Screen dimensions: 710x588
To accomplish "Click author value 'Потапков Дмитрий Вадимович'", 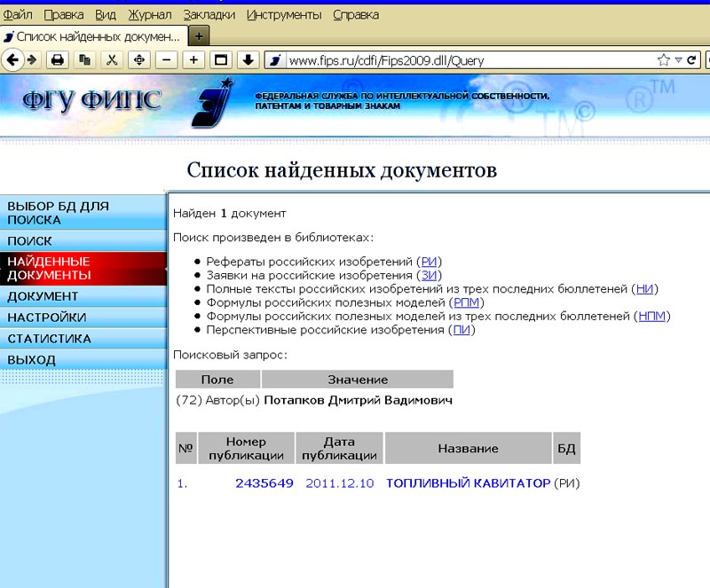I will [x=359, y=400].
